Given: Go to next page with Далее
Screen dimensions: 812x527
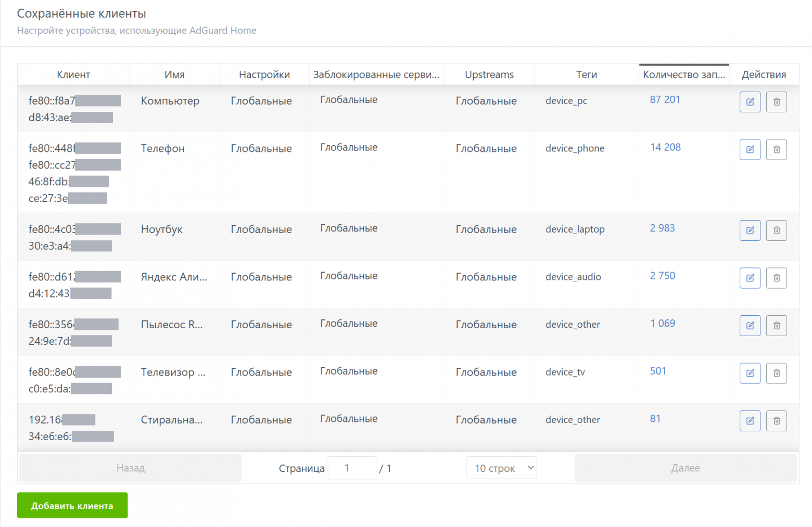Looking at the screenshot, I should point(686,468).
